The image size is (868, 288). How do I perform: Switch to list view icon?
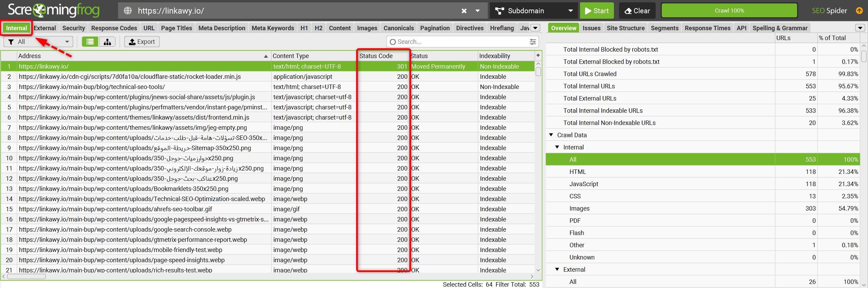tap(90, 42)
